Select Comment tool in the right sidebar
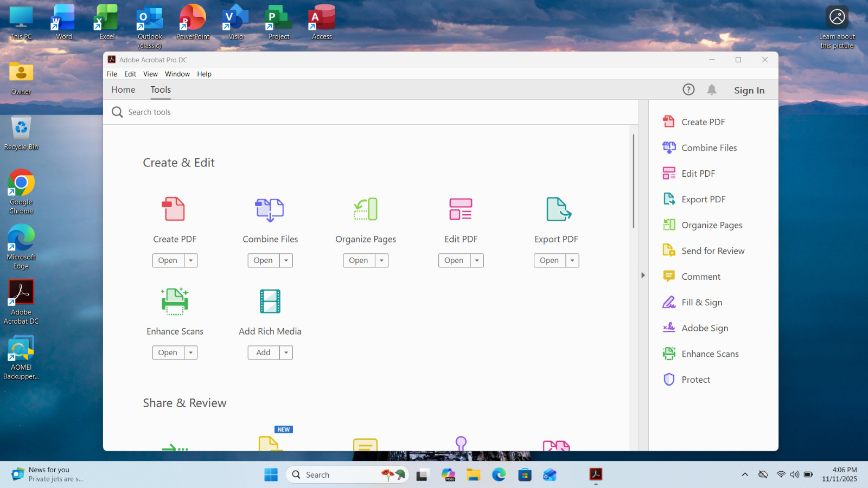 point(692,277)
